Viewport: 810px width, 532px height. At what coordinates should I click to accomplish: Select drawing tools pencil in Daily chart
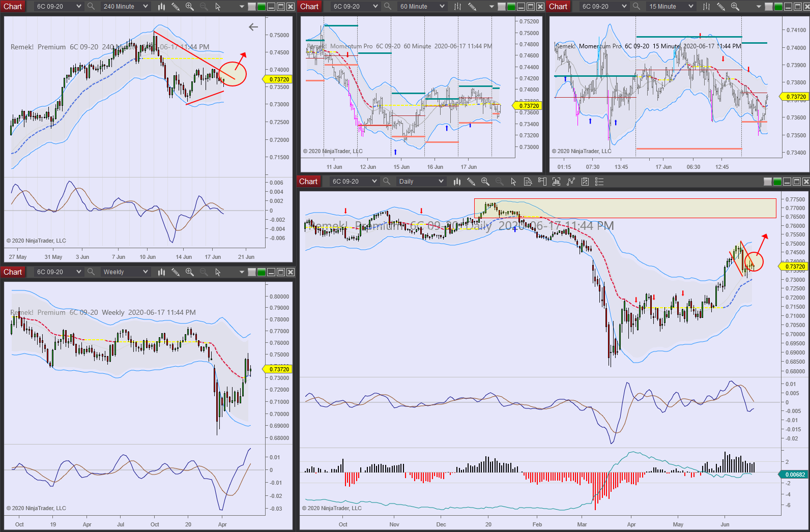pos(471,182)
